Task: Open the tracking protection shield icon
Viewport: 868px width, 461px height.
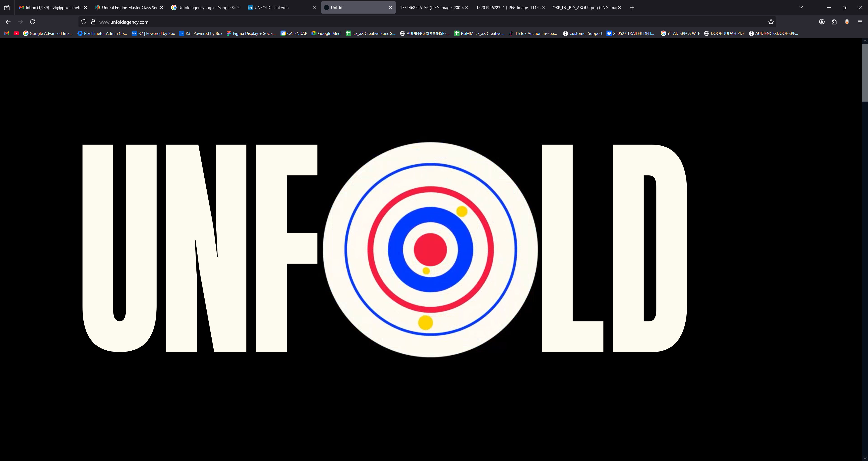Action: click(x=84, y=22)
